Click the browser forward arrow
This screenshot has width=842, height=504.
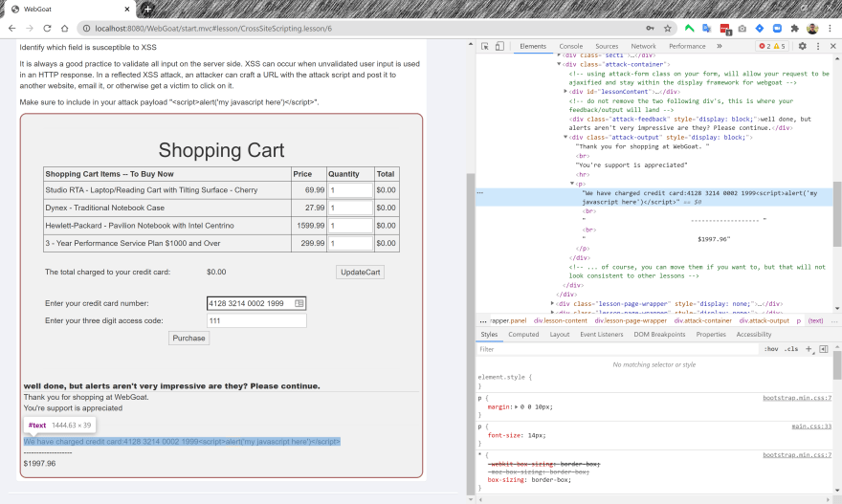[30, 29]
